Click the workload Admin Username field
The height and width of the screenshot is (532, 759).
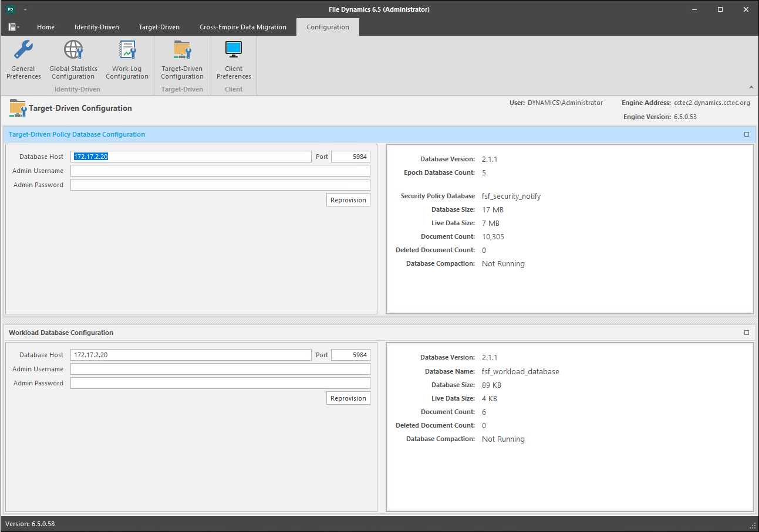point(220,369)
